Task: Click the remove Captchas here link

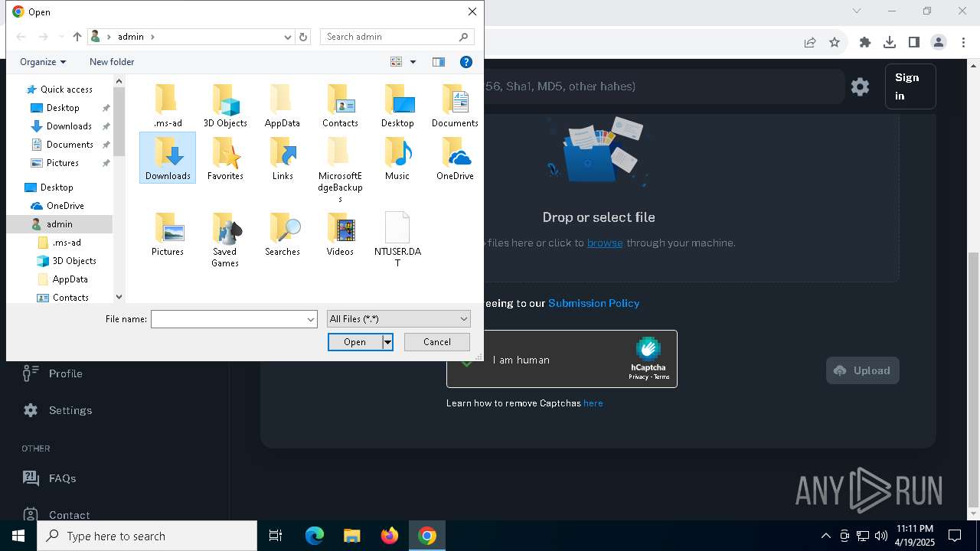Action: point(593,403)
